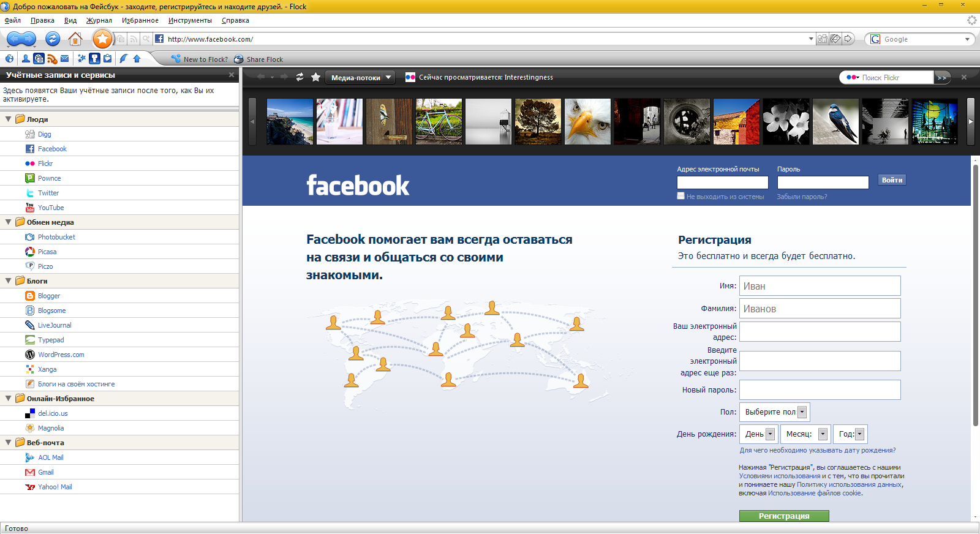The image size is (980, 534).
Task: Go to the home page icon
Action: coord(75,39)
